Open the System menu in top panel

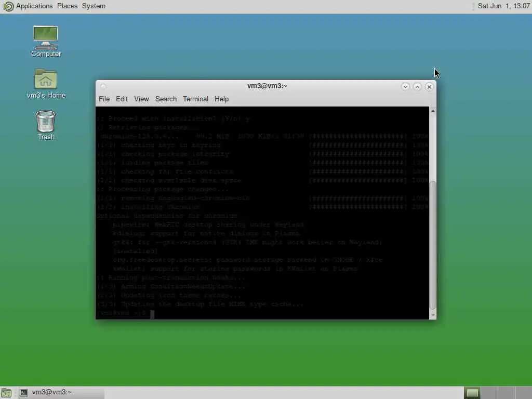pos(94,6)
